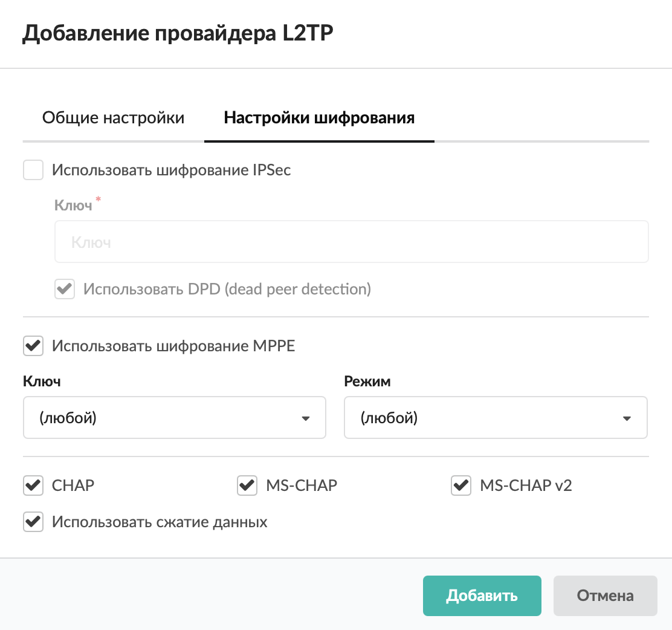672x630 pixels.
Task: Uncheck the CHAP checkbox
Action: pos(33,485)
